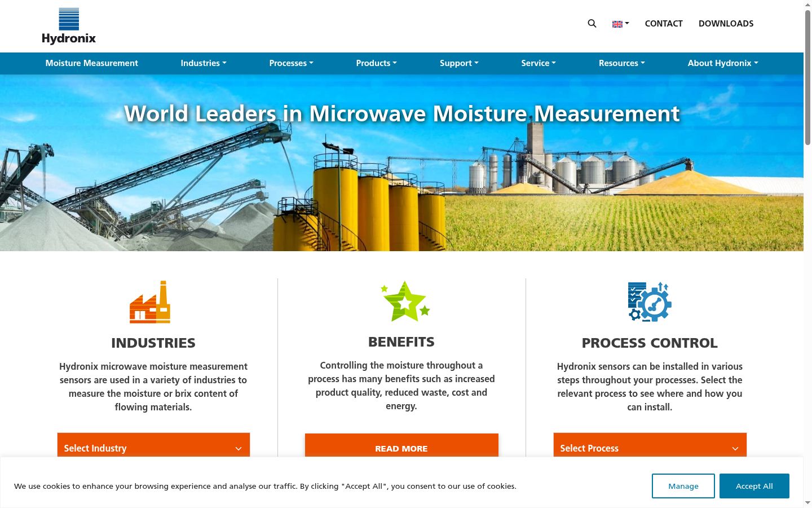Expand the Products navigation menu
The width and height of the screenshot is (812, 508).
(376, 63)
